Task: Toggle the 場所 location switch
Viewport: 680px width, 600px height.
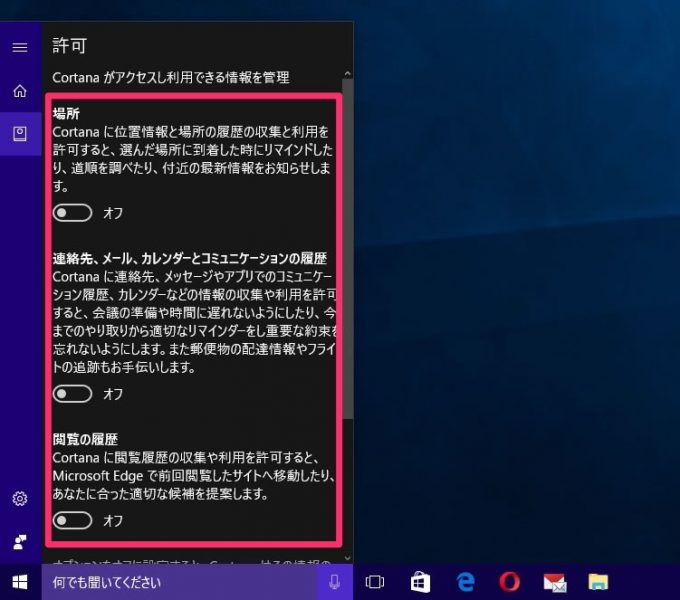Action: 72,213
